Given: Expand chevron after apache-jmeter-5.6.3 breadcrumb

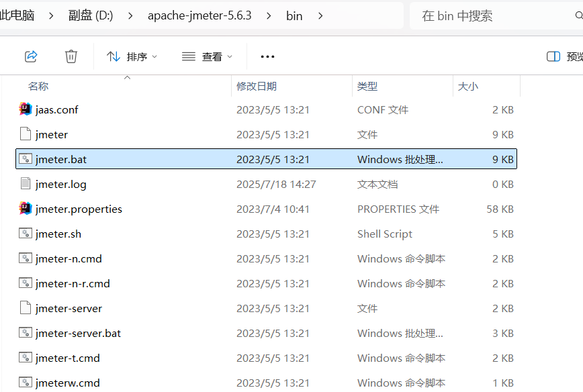Looking at the screenshot, I should click(269, 16).
